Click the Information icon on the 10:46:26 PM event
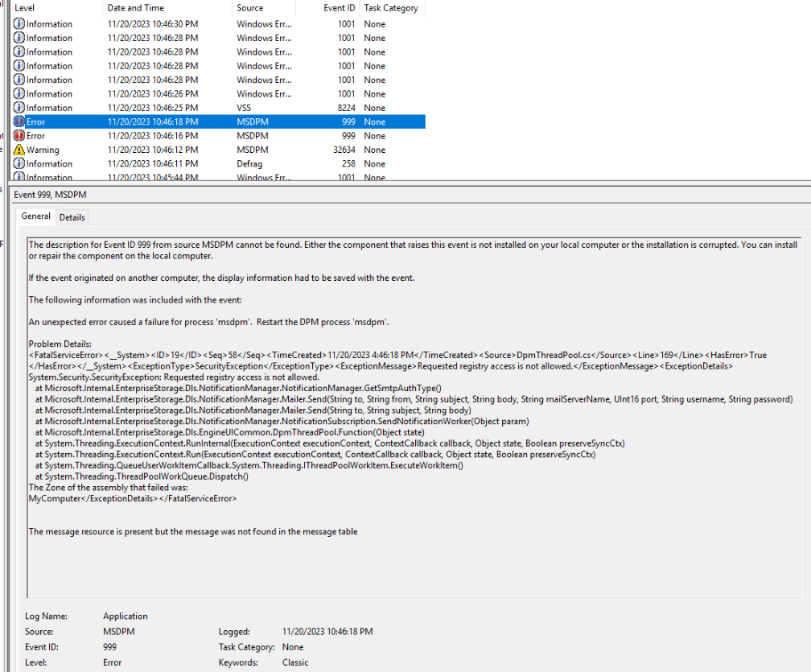Viewport: 811px width, 672px height. point(18,93)
